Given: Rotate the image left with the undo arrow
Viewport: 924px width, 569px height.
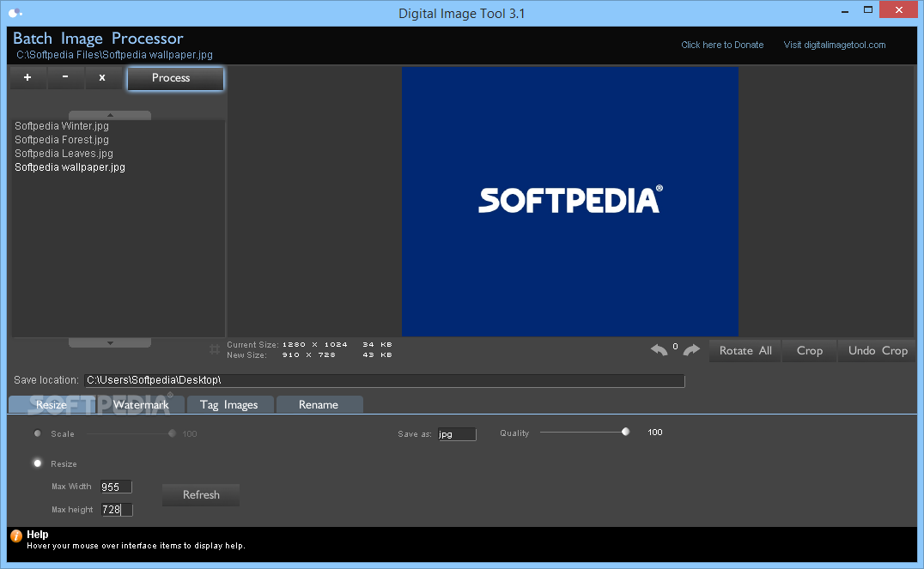Looking at the screenshot, I should pyautogui.click(x=659, y=350).
